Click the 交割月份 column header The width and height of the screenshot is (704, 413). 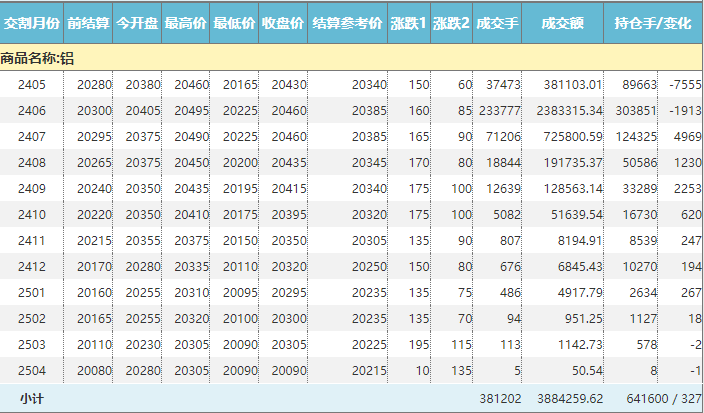tap(31, 22)
